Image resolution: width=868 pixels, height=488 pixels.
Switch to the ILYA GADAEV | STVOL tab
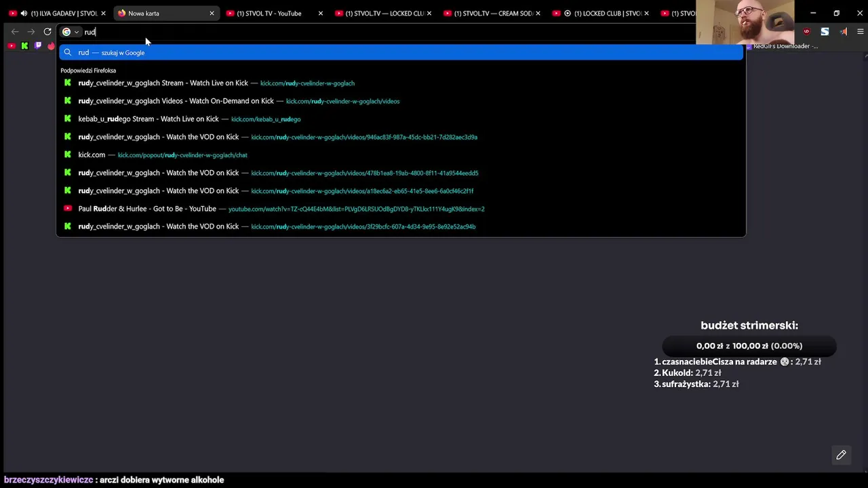coord(64,14)
